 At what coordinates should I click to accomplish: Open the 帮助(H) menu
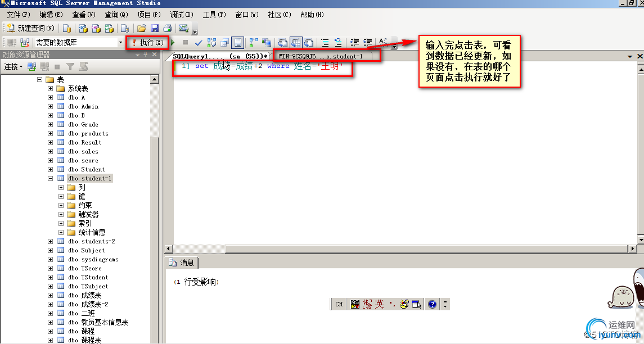point(312,15)
